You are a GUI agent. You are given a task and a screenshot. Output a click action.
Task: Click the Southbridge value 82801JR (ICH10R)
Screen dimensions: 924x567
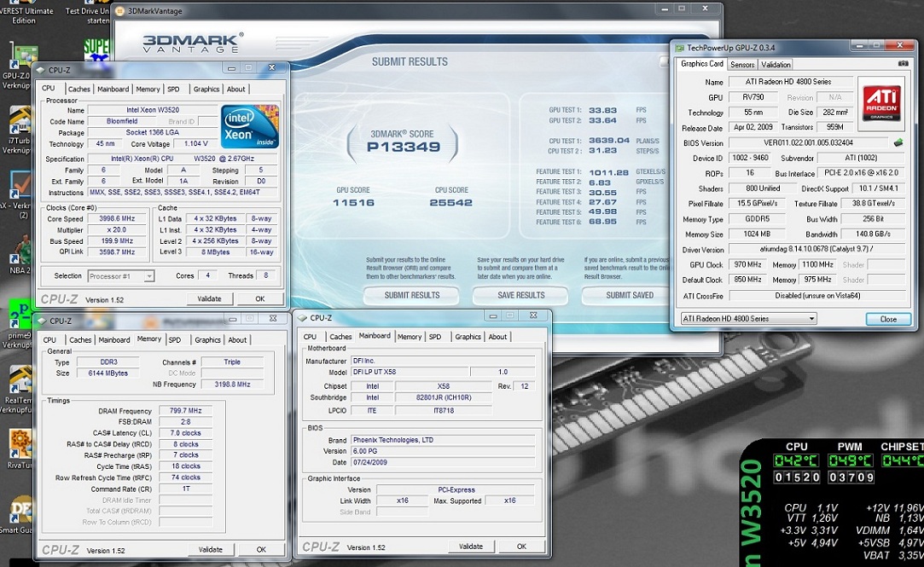(x=443, y=397)
